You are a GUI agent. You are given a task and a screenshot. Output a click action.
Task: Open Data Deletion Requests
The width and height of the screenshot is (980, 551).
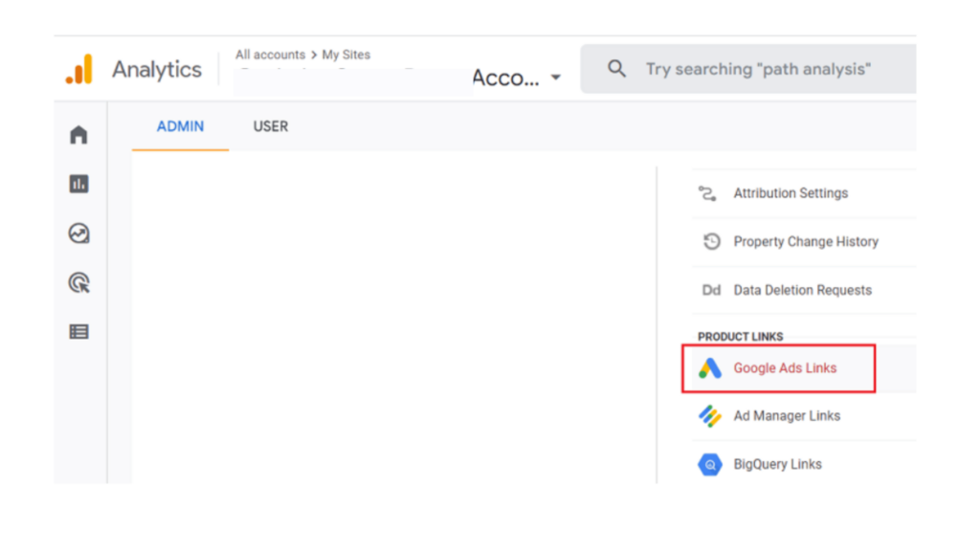(x=804, y=290)
